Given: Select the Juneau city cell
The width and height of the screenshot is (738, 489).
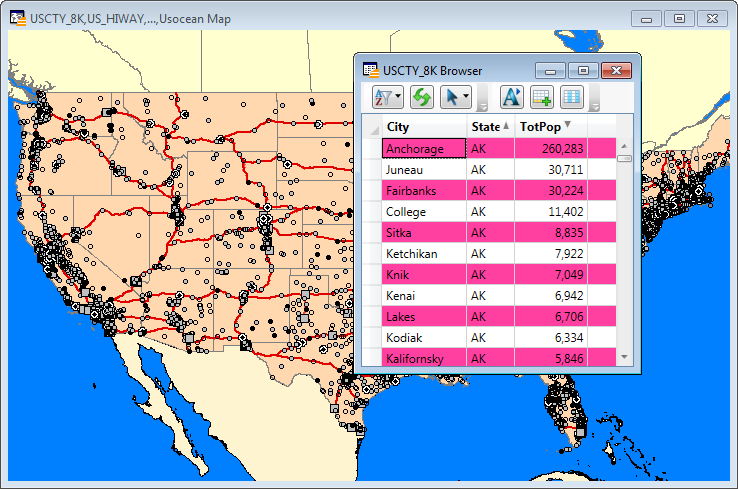Looking at the screenshot, I should (424, 169).
